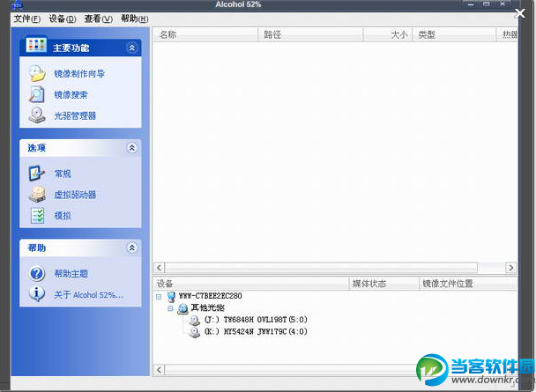The height and width of the screenshot is (392, 536).
Task: Open 镜像制作向导 link
Action: pos(79,73)
